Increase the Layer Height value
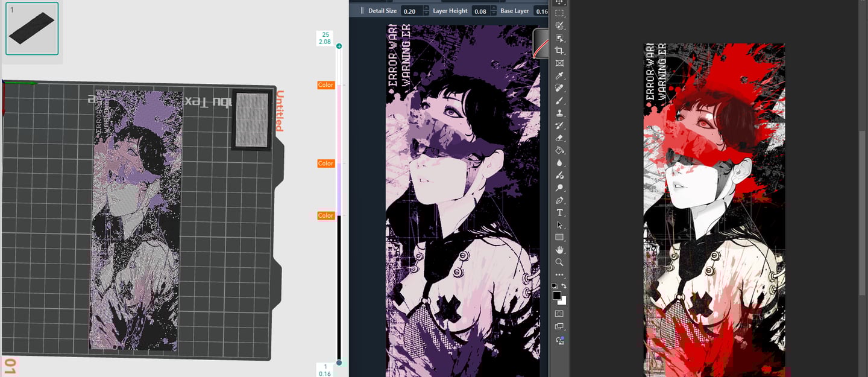This screenshot has width=868, height=377. (x=495, y=8)
